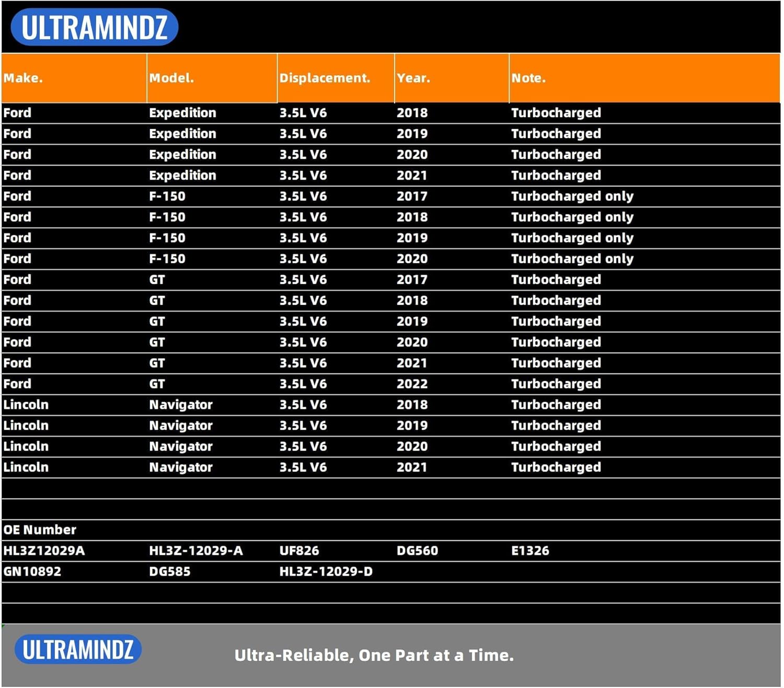Screen dimensions: 784x688
Task: Click the ULTRAMINDZ logo at top
Action: coord(95,27)
